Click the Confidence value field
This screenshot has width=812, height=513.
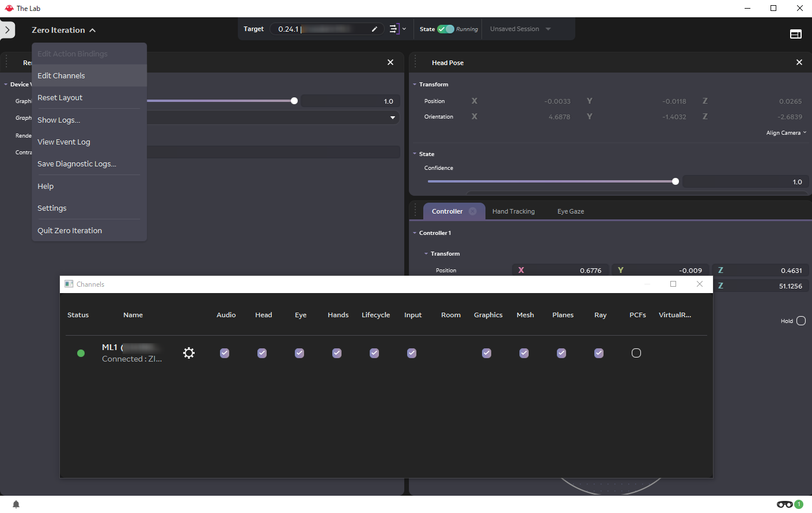(x=745, y=181)
